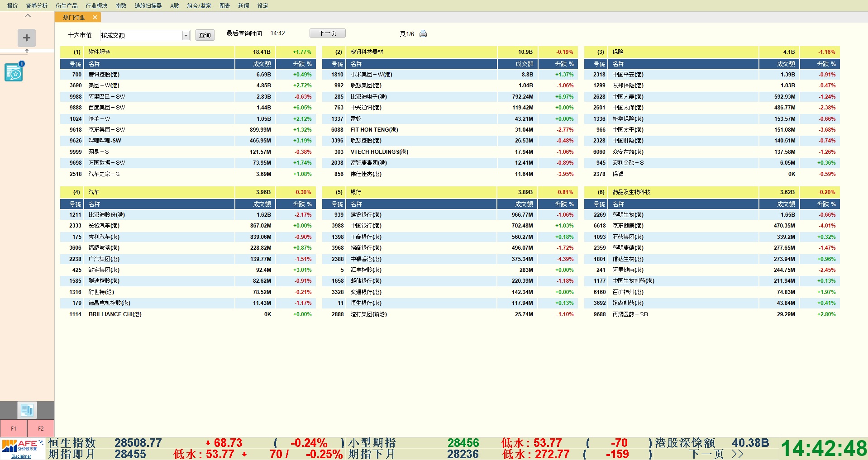Click the BRILLIANCE CHI(港) row
868x460 pixels.
188,314
